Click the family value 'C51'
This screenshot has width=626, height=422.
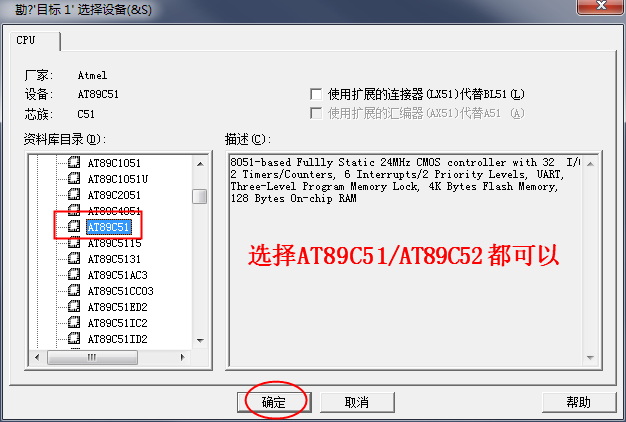86,114
